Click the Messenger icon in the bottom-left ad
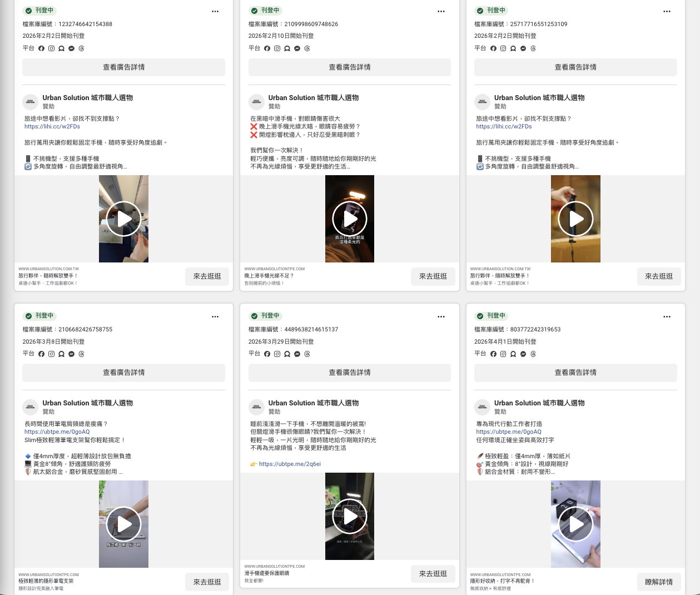Viewport: 700px width, 595px height. point(71,354)
